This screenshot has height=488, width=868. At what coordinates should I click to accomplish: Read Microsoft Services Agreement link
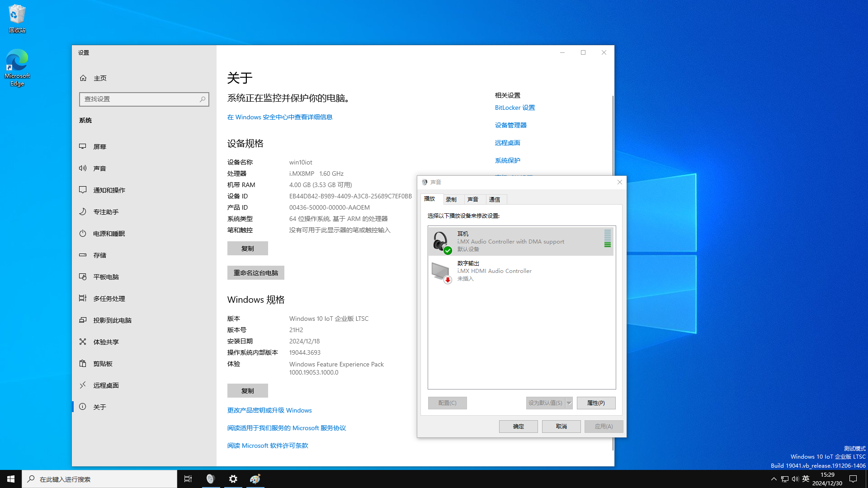pos(287,428)
